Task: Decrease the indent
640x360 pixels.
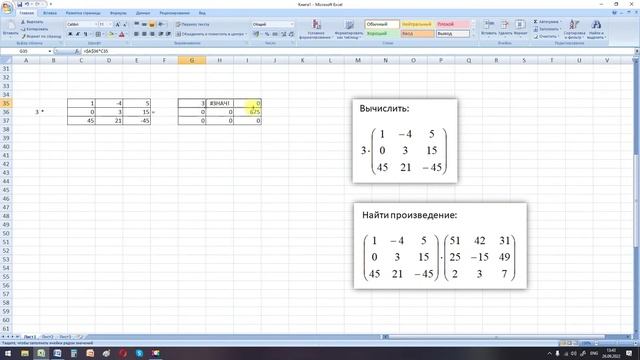Action: (160, 34)
